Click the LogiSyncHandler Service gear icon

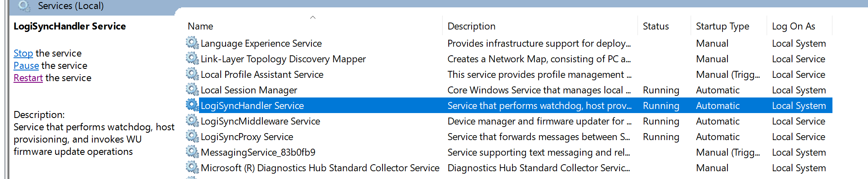[x=192, y=105]
